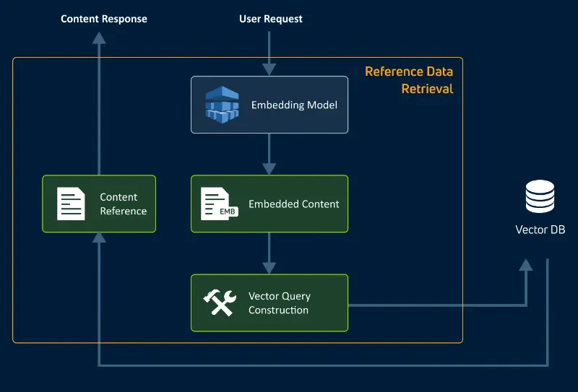Select the Embedding Model label
Image resolution: width=578 pixels, height=392 pixels.
click(x=294, y=105)
